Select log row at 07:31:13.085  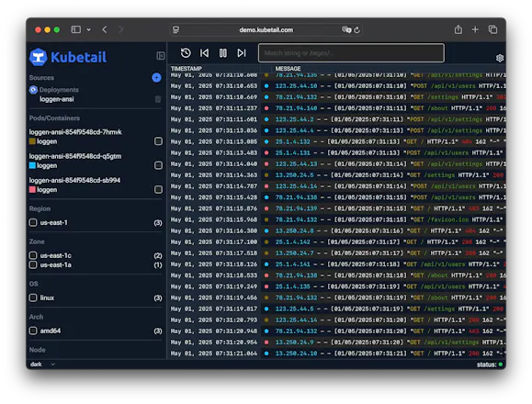pyautogui.click(x=337, y=141)
